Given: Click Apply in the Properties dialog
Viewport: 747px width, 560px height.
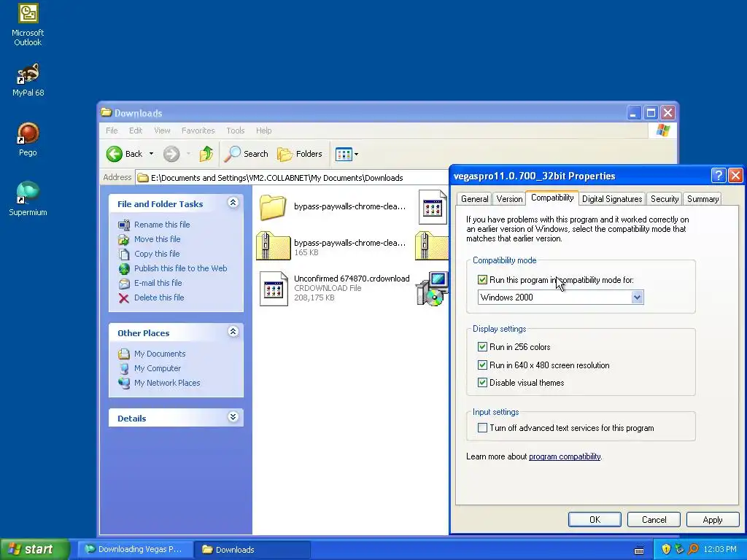Looking at the screenshot, I should coord(713,519).
